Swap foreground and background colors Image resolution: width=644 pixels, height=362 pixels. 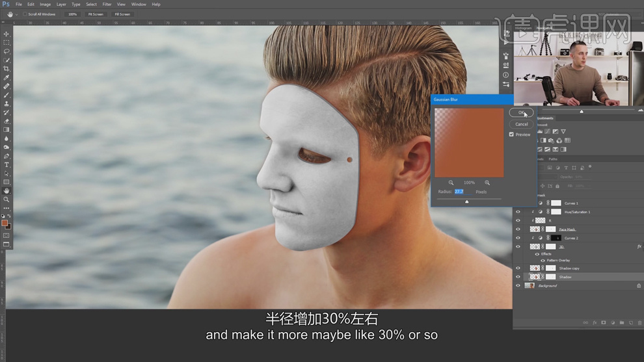tap(9, 216)
